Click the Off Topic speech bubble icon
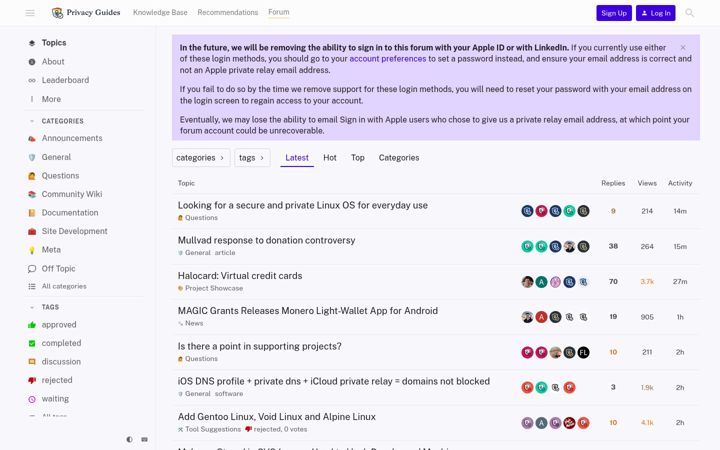Screen dimensions: 720x450 [x=32, y=269]
